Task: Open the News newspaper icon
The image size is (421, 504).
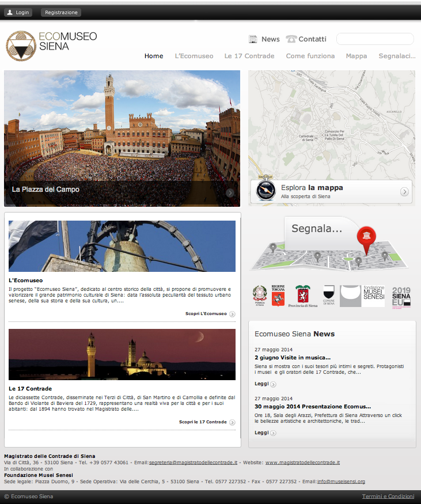Action: (x=253, y=39)
